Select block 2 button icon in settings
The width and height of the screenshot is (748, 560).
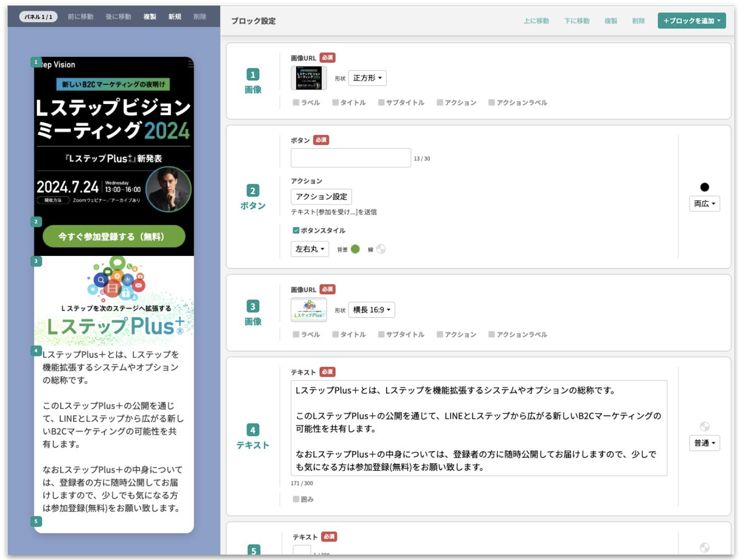(252, 191)
